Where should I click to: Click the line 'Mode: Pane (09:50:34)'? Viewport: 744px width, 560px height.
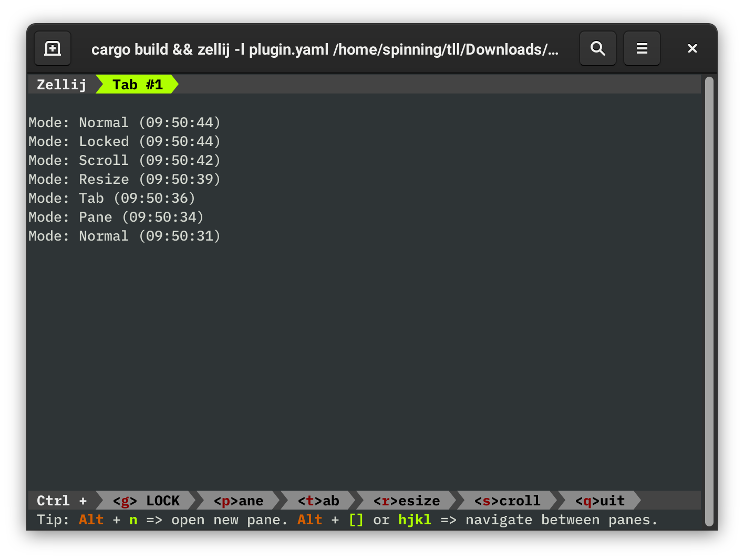[x=116, y=217]
